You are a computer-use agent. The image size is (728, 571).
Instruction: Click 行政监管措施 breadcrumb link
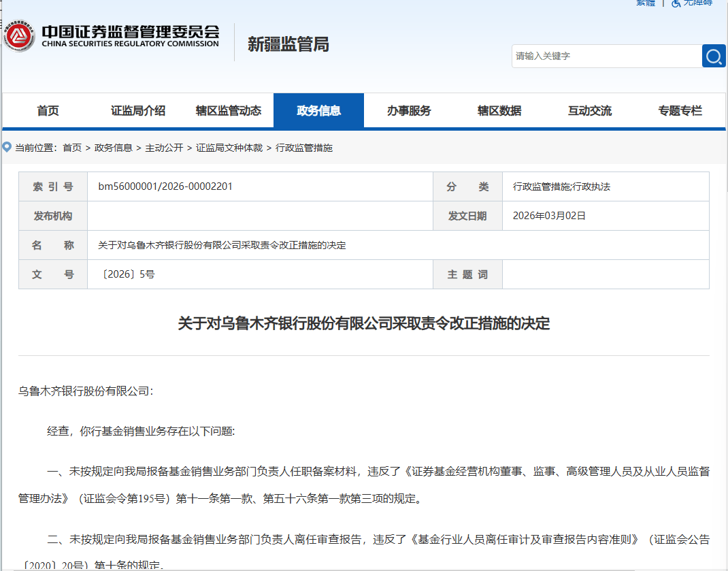click(x=304, y=148)
